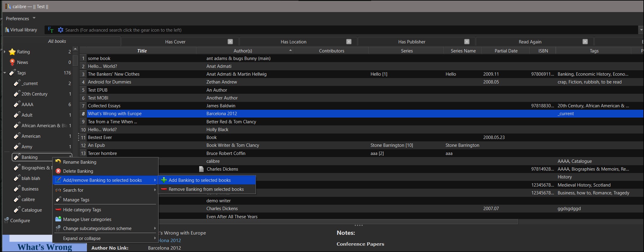The width and height of the screenshot is (644, 252).
Task: Choose Remove Banking from selected books
Action: (x=206, y=189)
